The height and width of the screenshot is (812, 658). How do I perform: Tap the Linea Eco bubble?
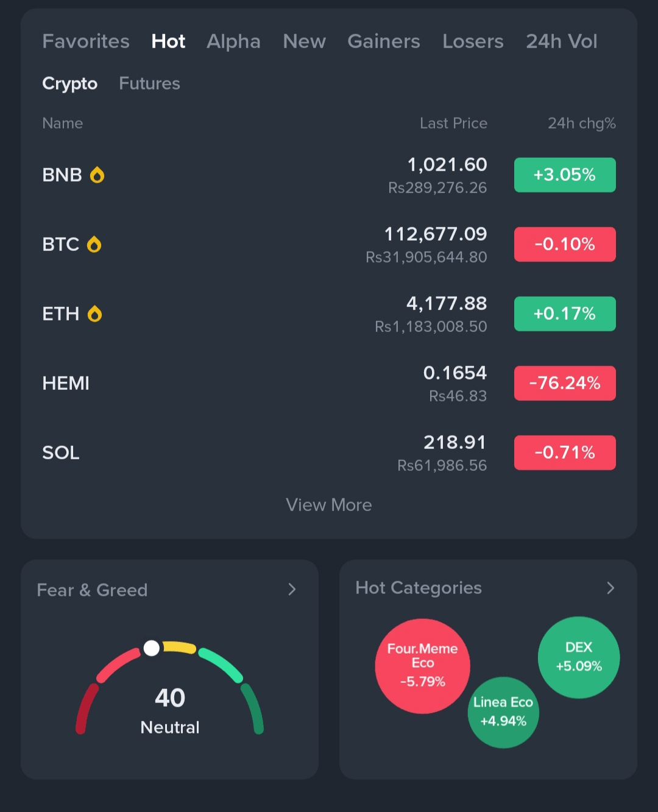tap(503, 712)
